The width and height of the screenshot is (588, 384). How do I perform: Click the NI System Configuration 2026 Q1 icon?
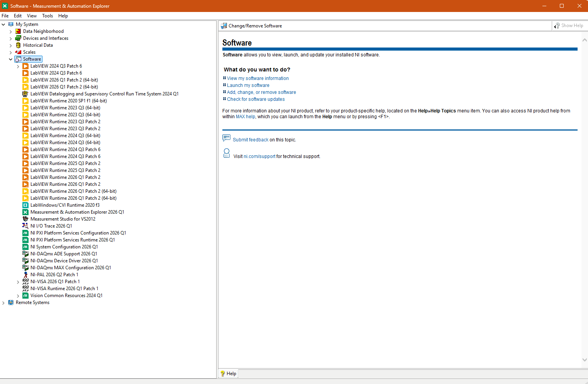pos(25,247)
